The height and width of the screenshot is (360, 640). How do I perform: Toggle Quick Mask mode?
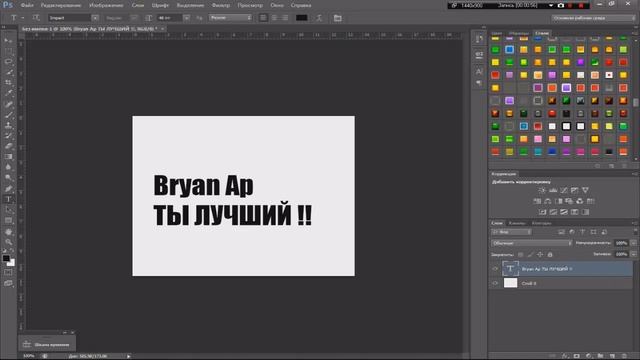point(8,272)
